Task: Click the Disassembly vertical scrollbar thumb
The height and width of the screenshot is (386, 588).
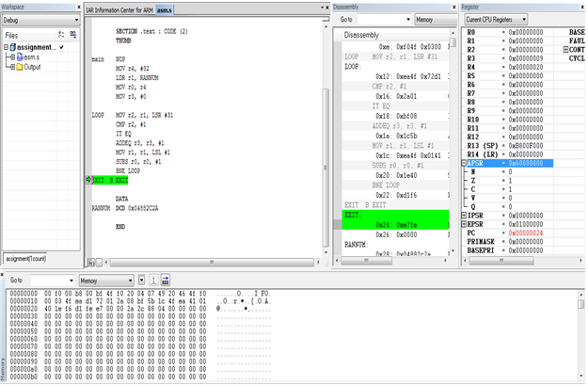Action: point(453,42)
